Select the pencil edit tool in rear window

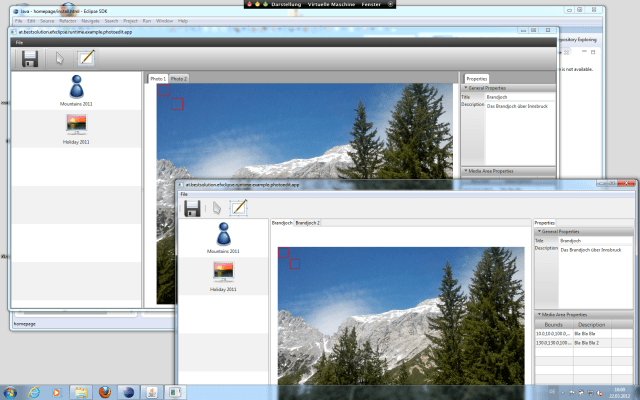tap(86, 58)
